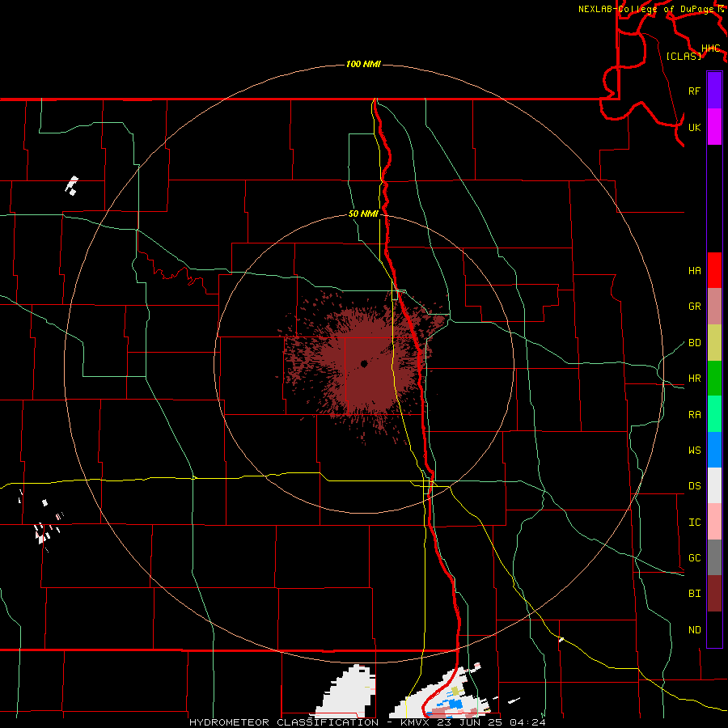Click the 'BI' legend label
Screen dimensions: 728x728
[x=694, y=594]
